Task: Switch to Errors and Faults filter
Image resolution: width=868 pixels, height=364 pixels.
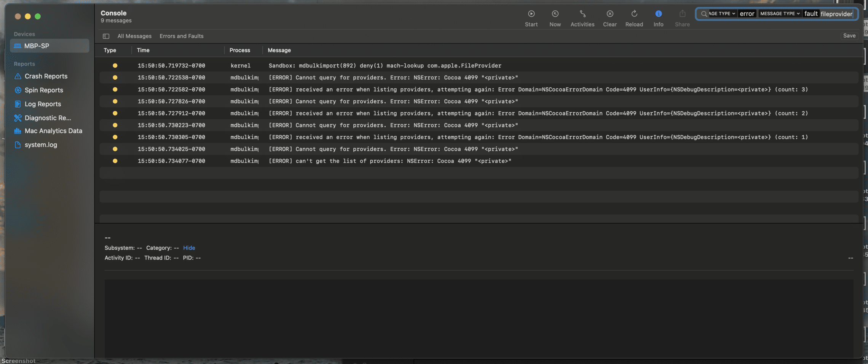Action: point(182,36)
